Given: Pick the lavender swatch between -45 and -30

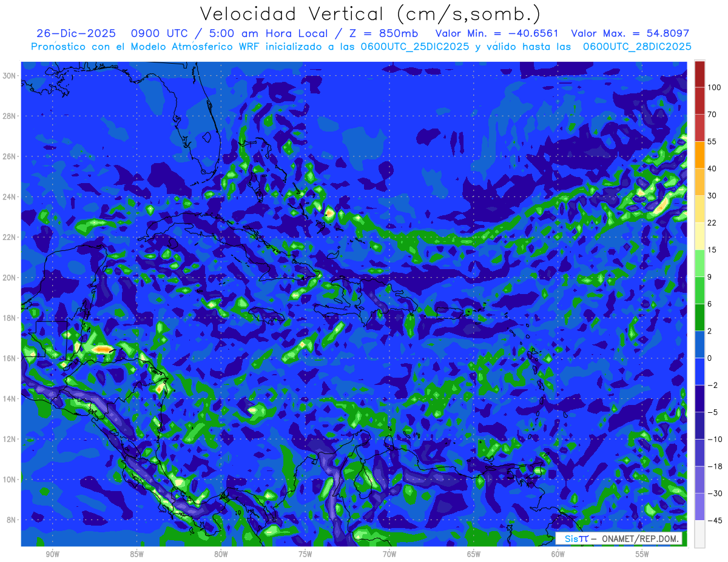Looking at the screenshot, I should click(x=699, y=507).
